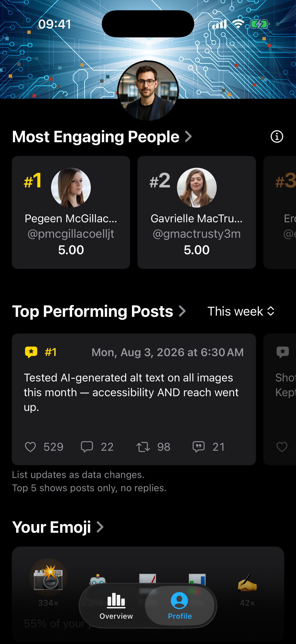This screenshot has width=296, height=644.
Task: Open Gavrielle MacTru... #2 ranked card
Action: pyautogui.click(x=197, y=212)
